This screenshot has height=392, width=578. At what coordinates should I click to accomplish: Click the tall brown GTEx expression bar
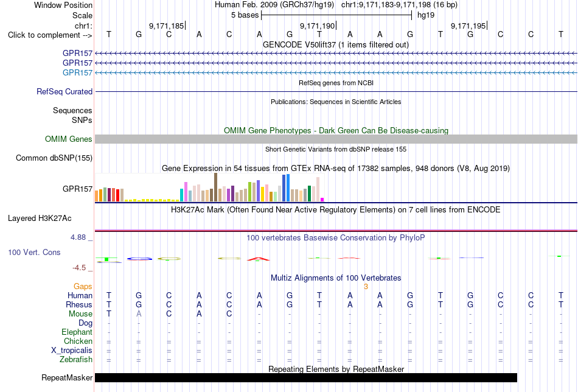215,187
